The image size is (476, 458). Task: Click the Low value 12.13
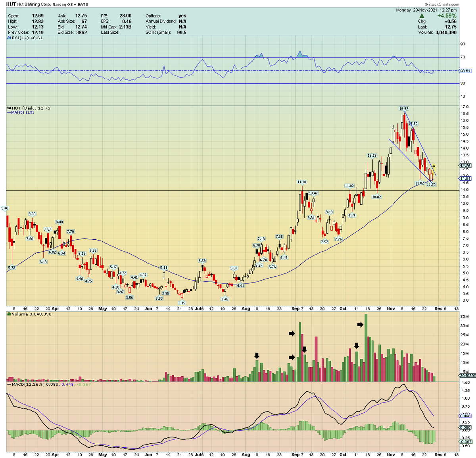point(38,27)
